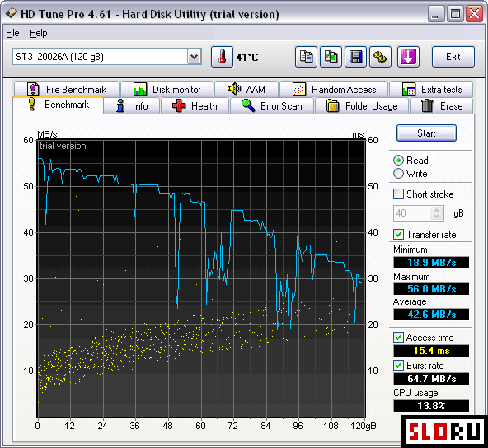Click the 41°C temperature reading
Image resolution: width=488 pixels, height=448 pixels.
[x=247, y=57]
